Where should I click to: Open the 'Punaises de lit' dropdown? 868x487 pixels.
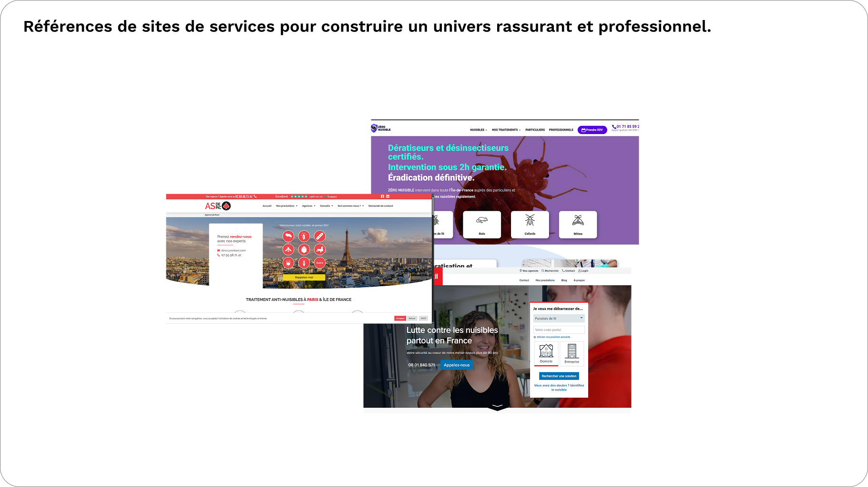(x=559, y=318)
